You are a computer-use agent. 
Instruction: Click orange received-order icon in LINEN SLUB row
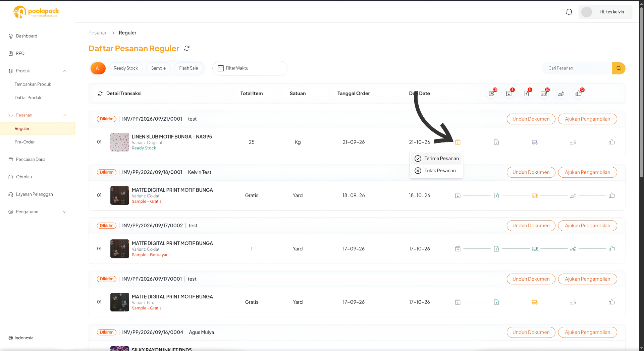(458, 142)
